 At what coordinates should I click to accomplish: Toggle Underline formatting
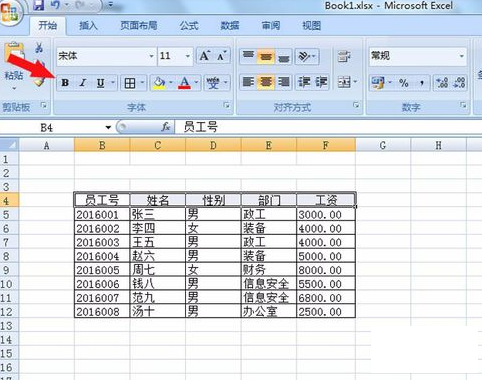click(101, 83)
